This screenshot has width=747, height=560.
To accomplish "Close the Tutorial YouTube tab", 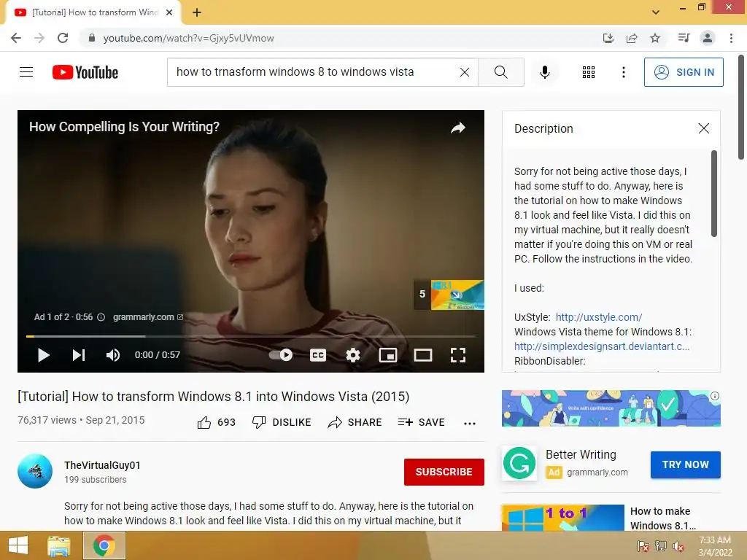I will 169,12.
